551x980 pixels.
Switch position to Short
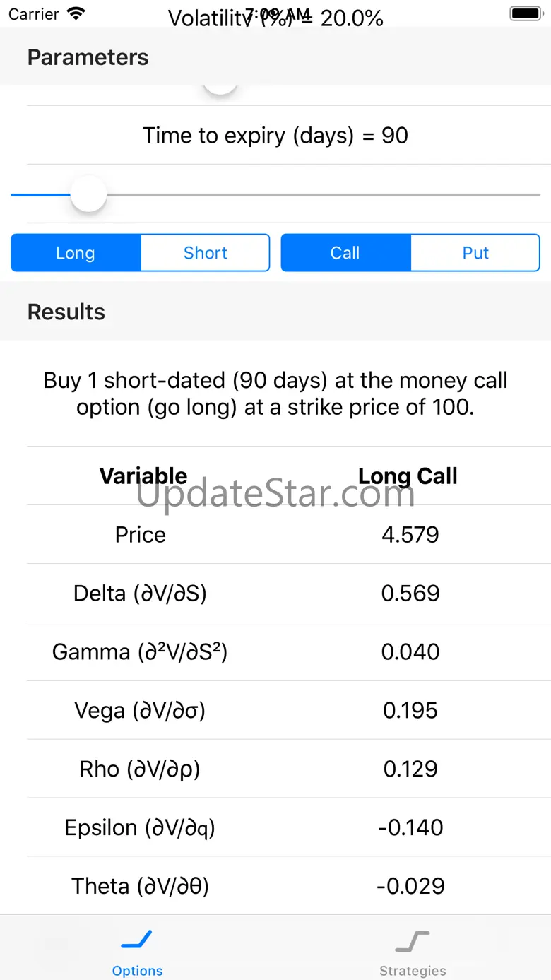pyautogui.click(x=206, y=253)
